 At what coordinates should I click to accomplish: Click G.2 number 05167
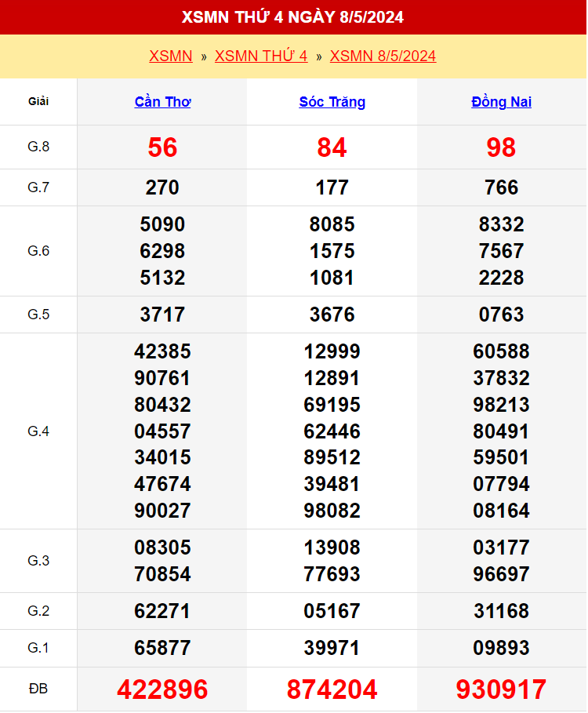click(332, 611)
